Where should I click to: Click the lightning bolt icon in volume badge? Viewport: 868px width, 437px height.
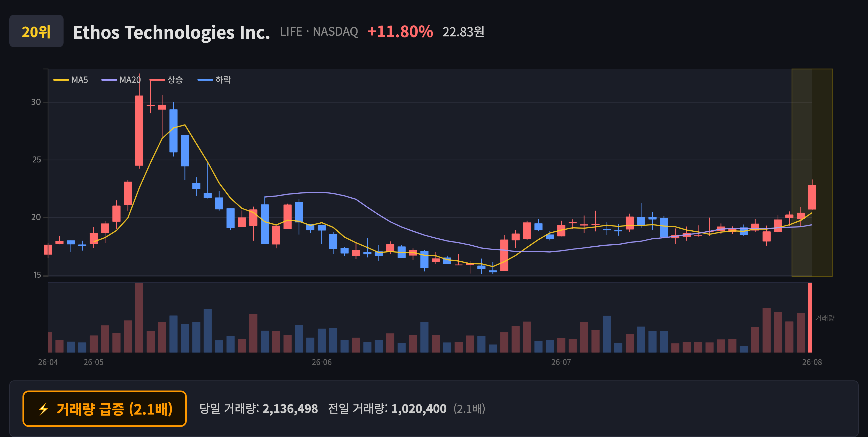coord(43,409)
